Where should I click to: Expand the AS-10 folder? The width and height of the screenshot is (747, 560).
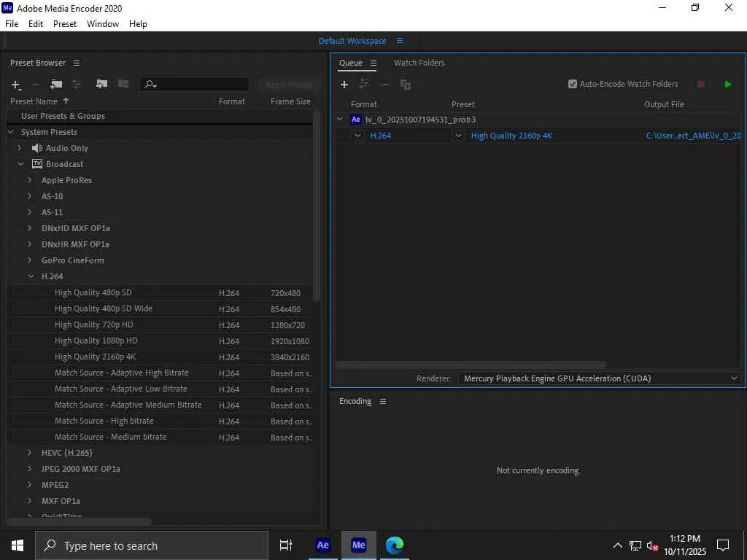tap(29, 196)
